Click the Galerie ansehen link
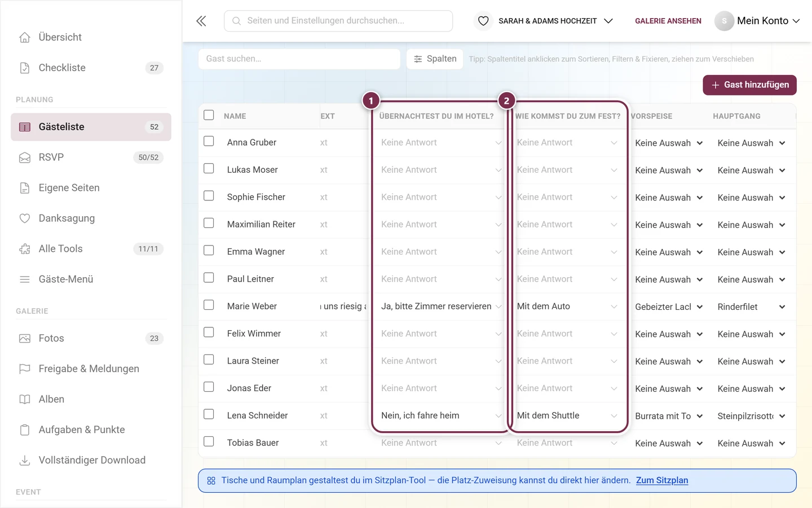 [668, 21]
